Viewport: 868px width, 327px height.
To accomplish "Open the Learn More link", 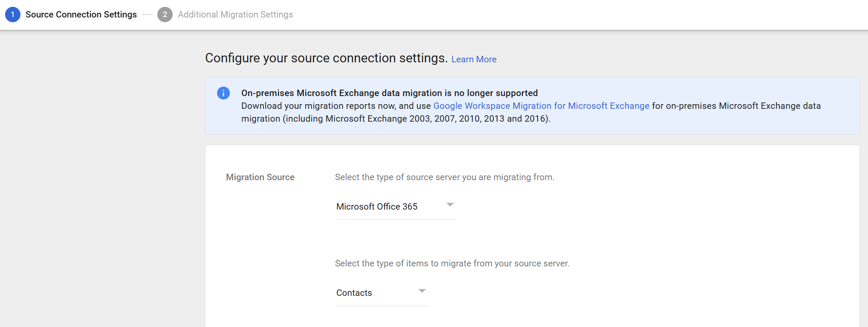I will pos(474,59).
